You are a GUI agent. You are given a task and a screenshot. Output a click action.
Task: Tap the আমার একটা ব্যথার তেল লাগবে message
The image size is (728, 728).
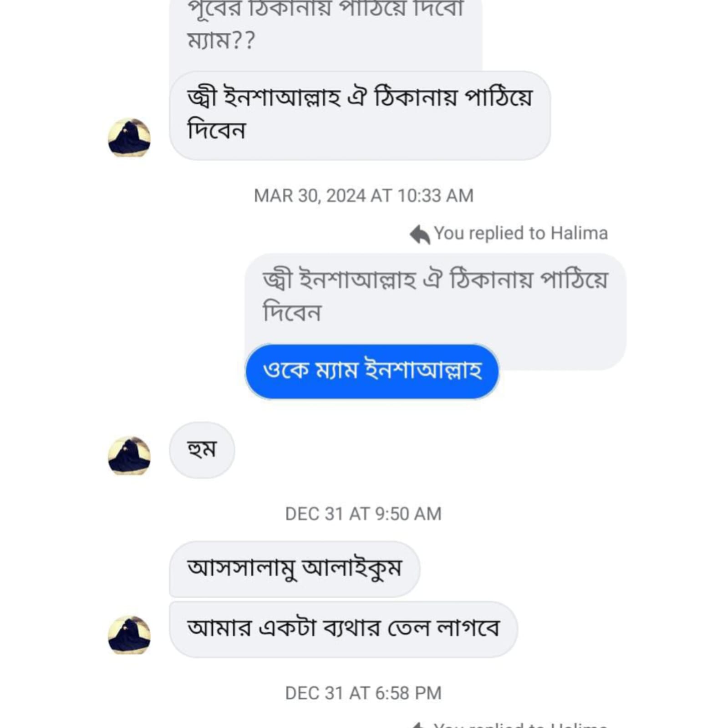point(343,629)
